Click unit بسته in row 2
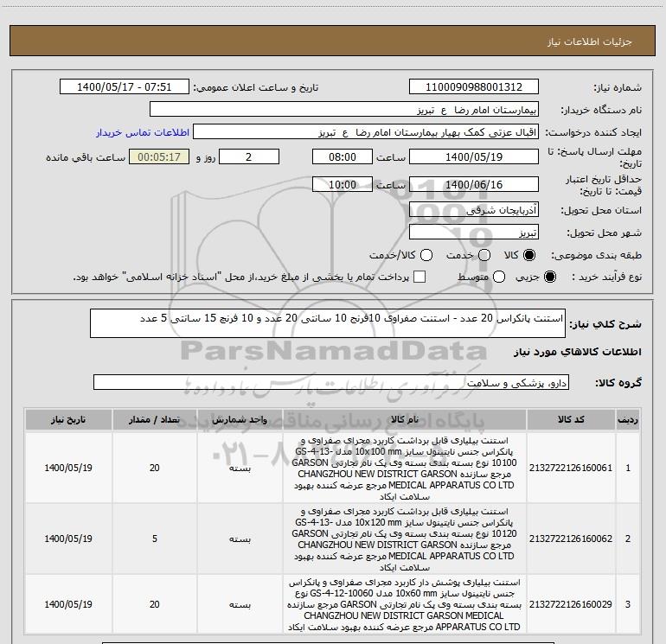Image resolution: width=666 pixels, height=644 pixels. (240, 539)
